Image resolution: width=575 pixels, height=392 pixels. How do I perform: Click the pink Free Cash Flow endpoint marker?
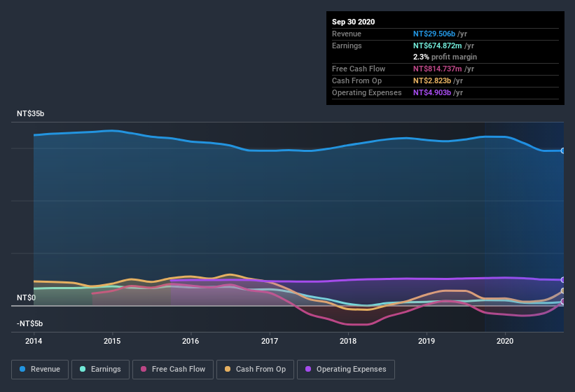pyautogui.click(x=562, y=302)
